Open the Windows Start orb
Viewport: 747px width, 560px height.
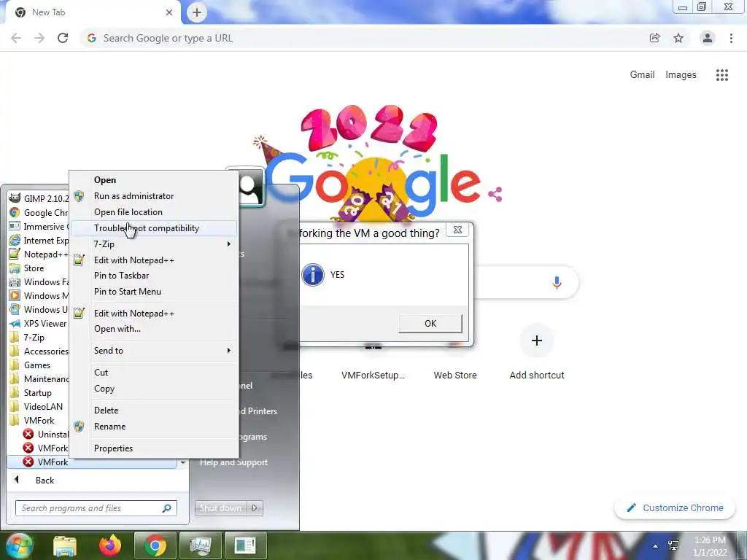(20, 545)
